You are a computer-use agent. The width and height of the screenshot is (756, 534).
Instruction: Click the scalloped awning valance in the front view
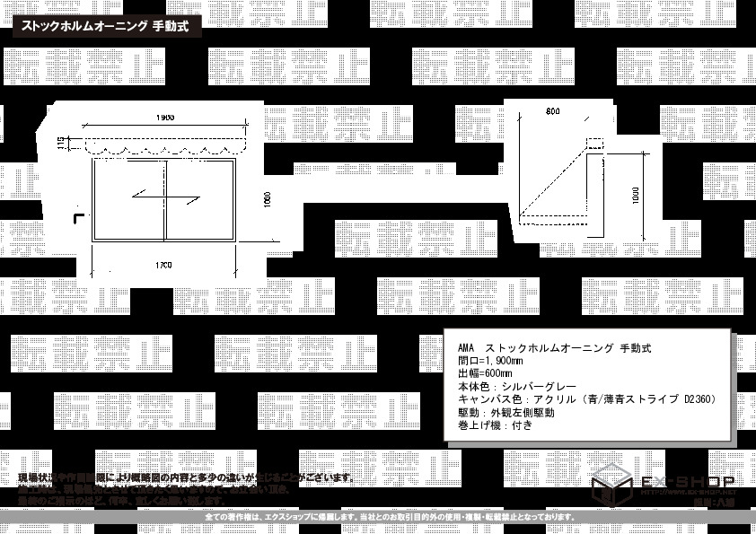pos(163,144)
